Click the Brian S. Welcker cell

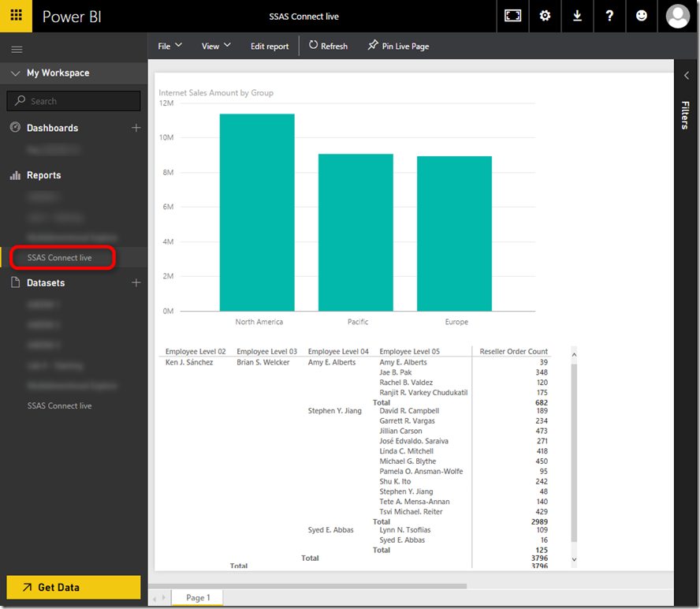(263, 362)
